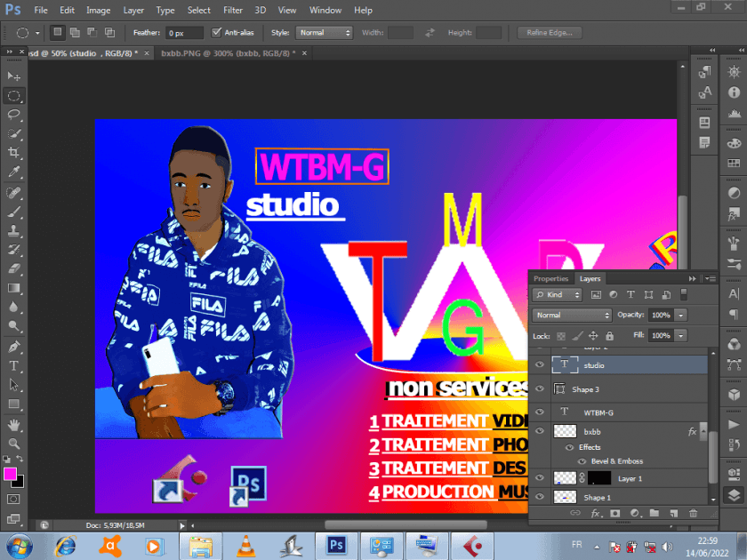Open the File menu
The height and width of the screenshot is (560, 747).
pyautogui.click(x=41, y=10)
